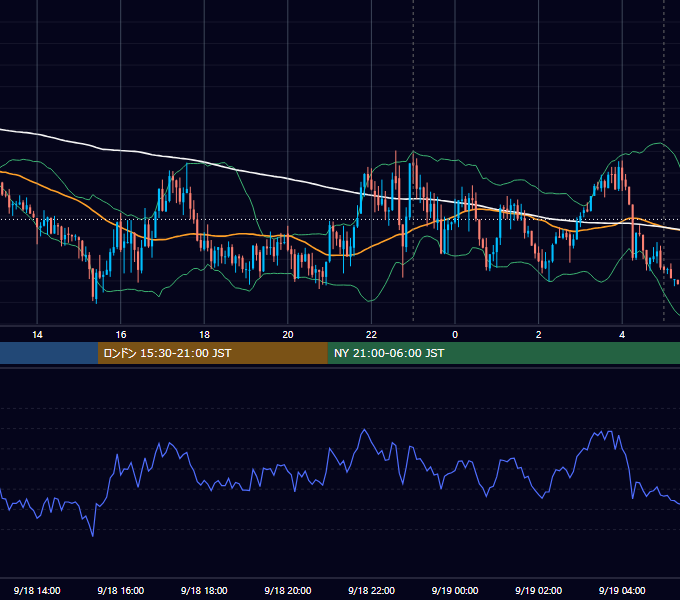
Task: Click the 22 hour label on price chart axis
Action: 371,335
